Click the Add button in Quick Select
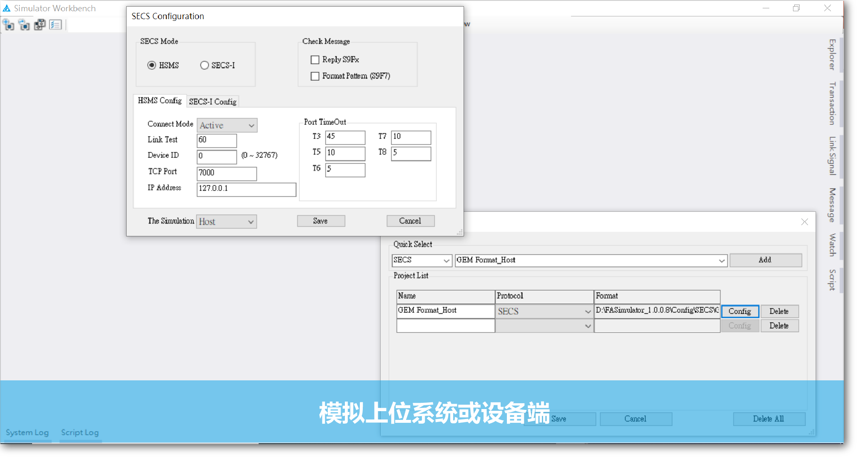 [x=765, y=260]
